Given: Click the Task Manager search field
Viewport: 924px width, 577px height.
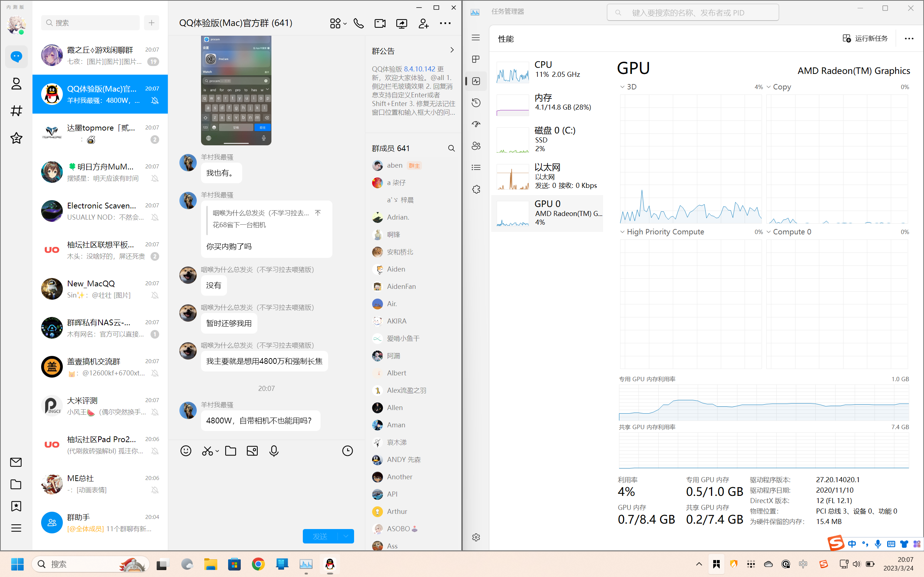Looking at the screenshot, I should point(693,13).
